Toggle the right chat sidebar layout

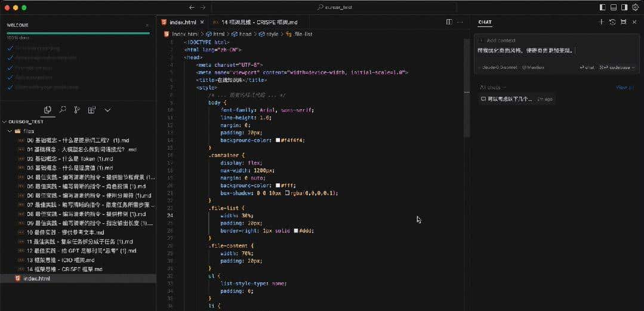click(x=624, y=7)
